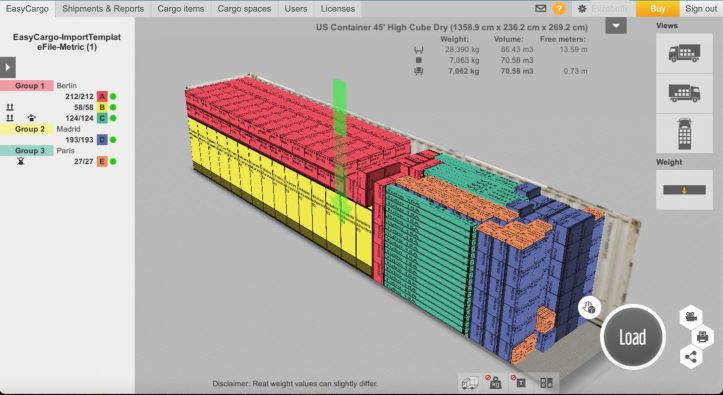723x395 pixels.
Task: Click the US Container 45' High Cube Dry title
Action: pyautogui.click(x=452, y=27)
